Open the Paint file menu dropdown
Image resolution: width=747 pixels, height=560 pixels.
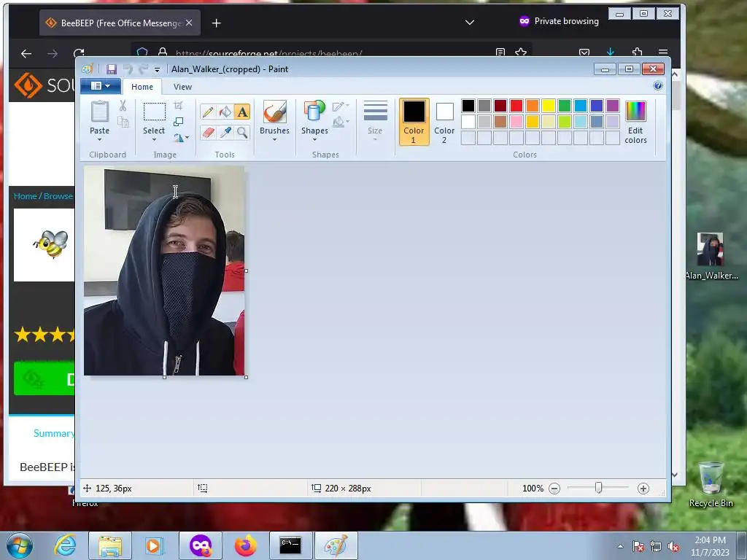(101, 86)
